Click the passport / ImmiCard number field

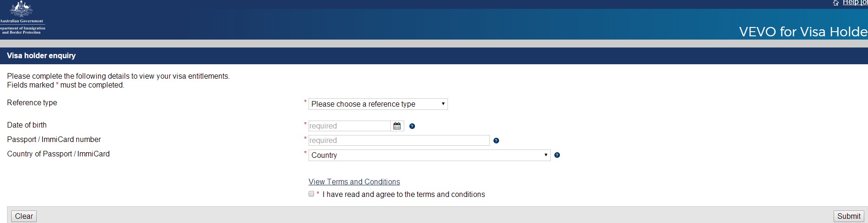pos(399,141)
